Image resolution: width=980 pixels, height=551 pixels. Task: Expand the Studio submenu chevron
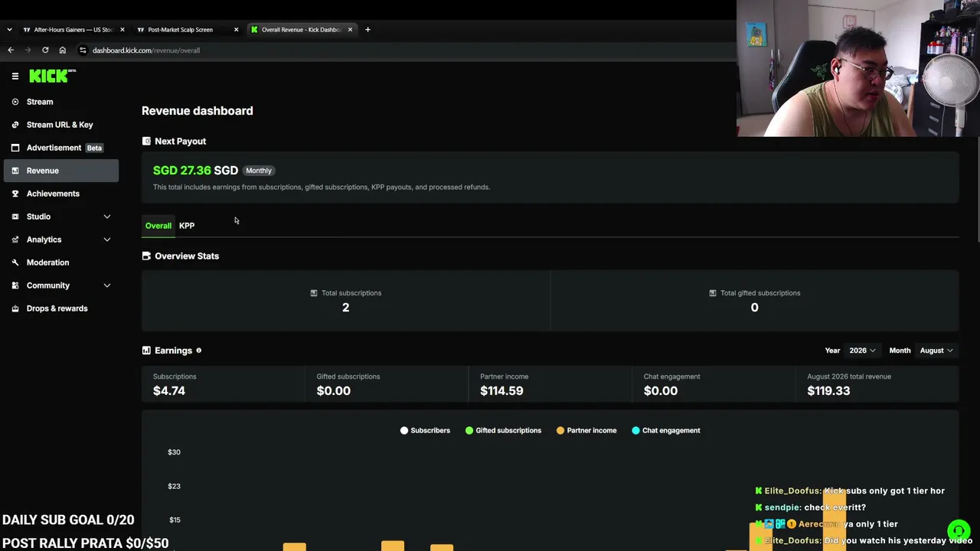pyautogui.click(x=107, y=217)
